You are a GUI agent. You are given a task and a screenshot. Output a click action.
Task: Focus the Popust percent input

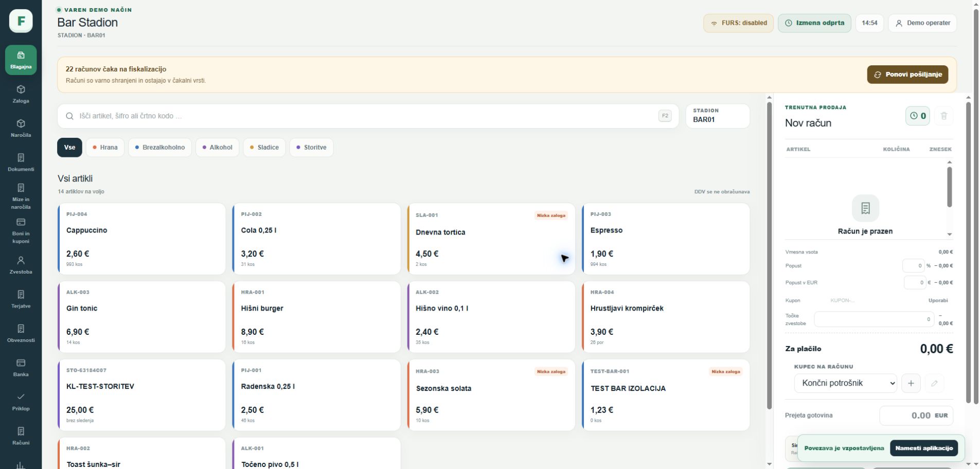(914, 266)
